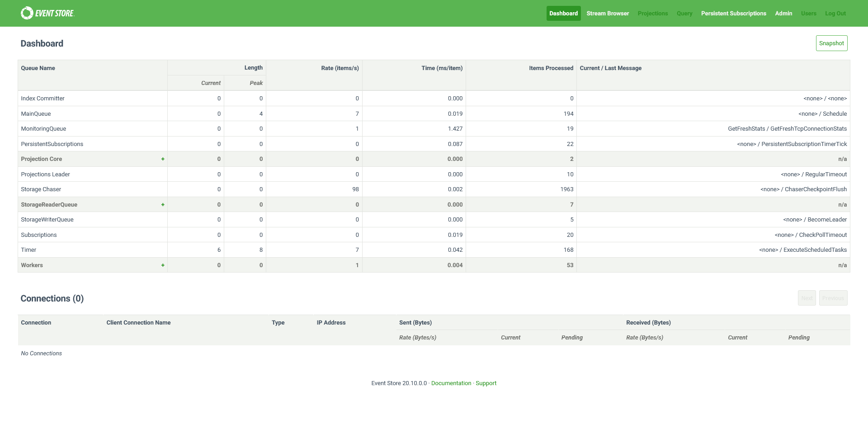Select the MonitoringQueue row name
This screenshot has width=868, height=424.
point(43,129)
